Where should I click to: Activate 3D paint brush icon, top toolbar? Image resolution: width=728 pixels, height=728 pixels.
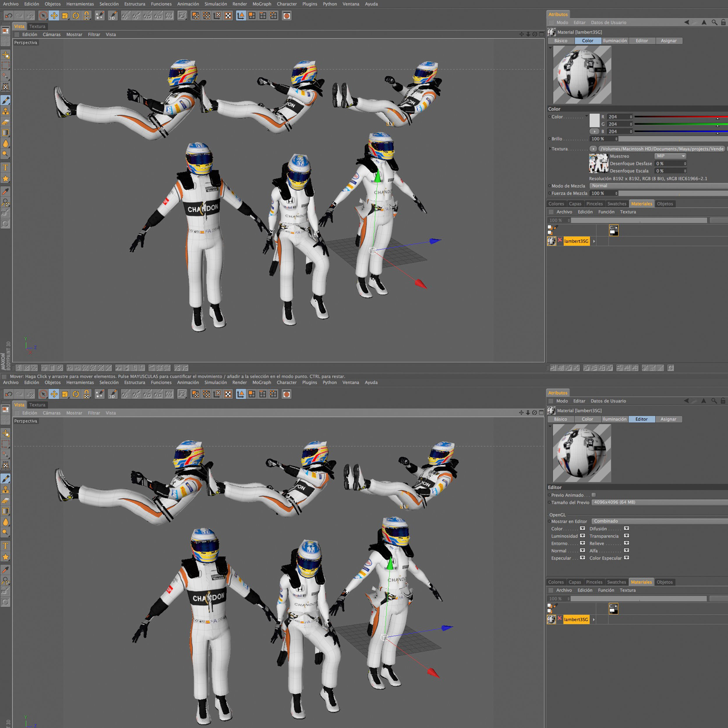pos(112,15)
